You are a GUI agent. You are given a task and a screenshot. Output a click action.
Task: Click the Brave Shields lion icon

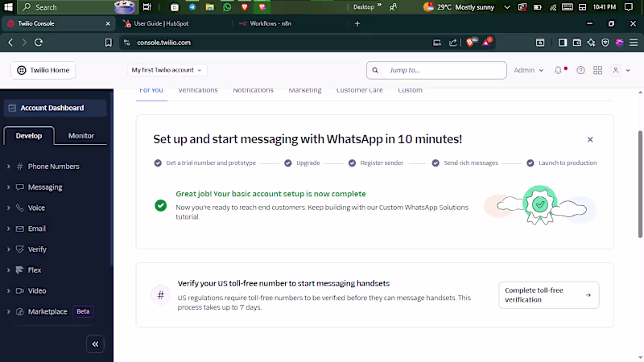click(x=470, y=42)
